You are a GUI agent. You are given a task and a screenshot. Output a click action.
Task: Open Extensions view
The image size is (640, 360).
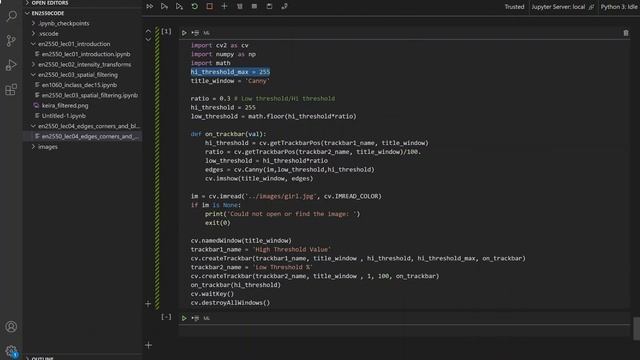(11, 89)
